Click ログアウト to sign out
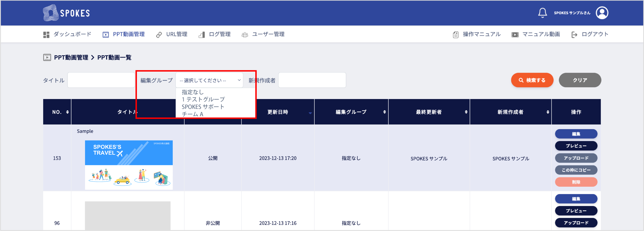Viewport: 644px width, 231px height. (595, 34)
